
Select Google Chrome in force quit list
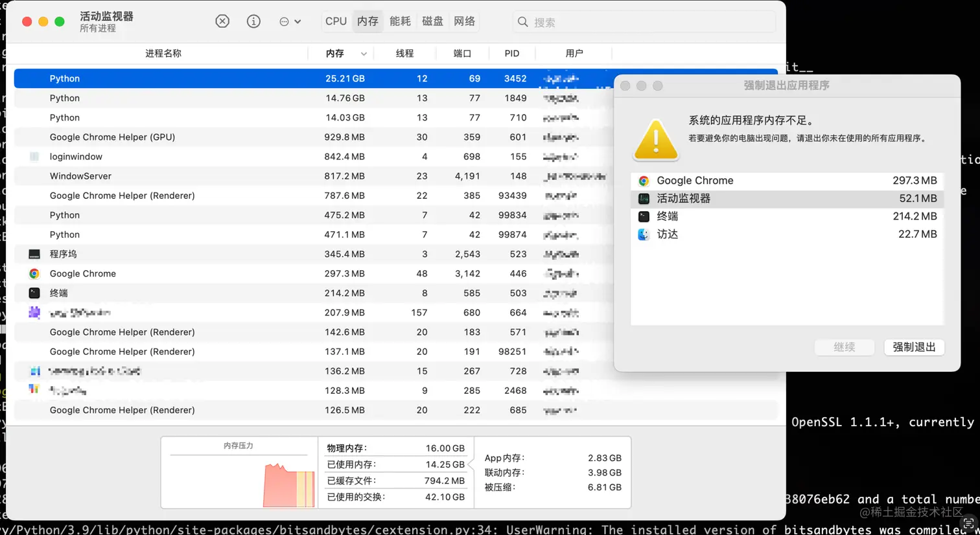click(787, 181)
